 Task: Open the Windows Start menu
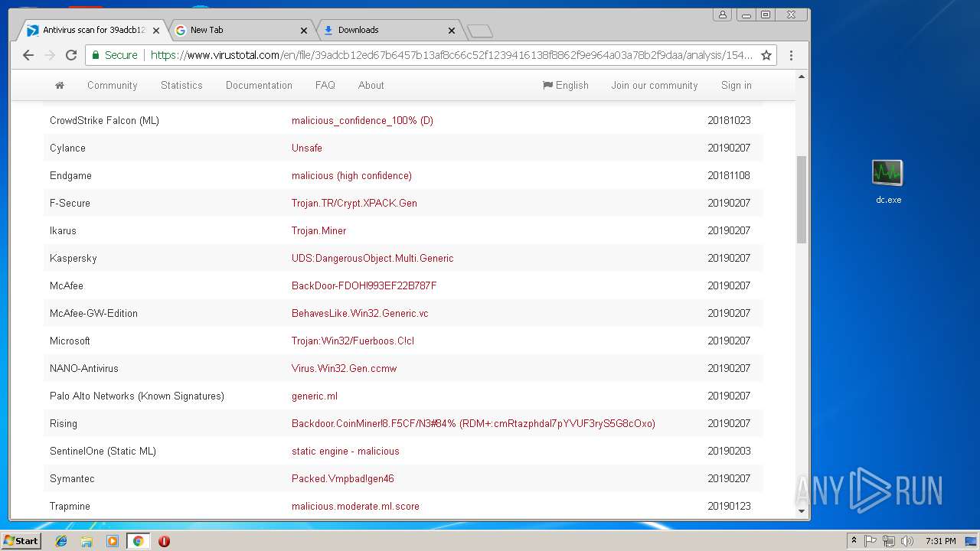pyautogui.click(x=21, y=541)
